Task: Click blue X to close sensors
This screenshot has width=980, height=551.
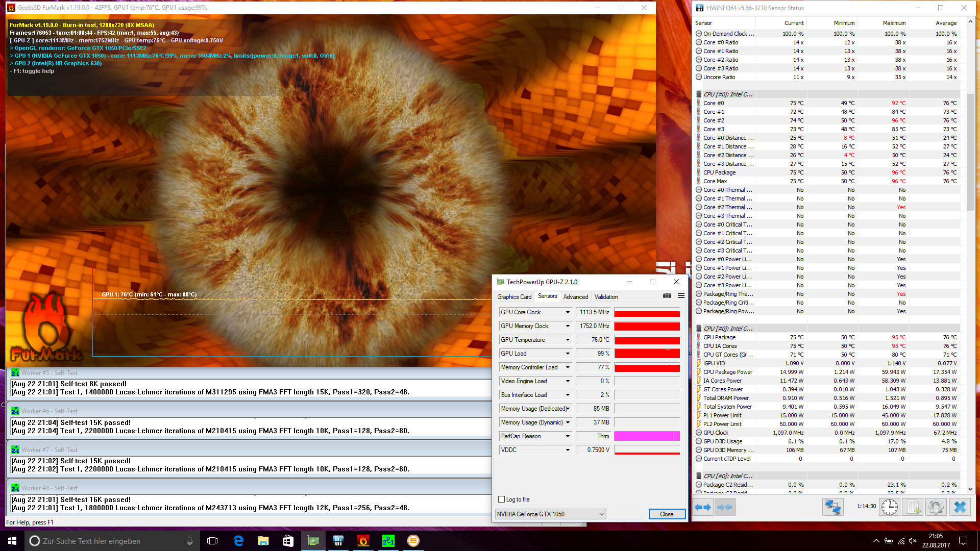Action: [960, 507]
